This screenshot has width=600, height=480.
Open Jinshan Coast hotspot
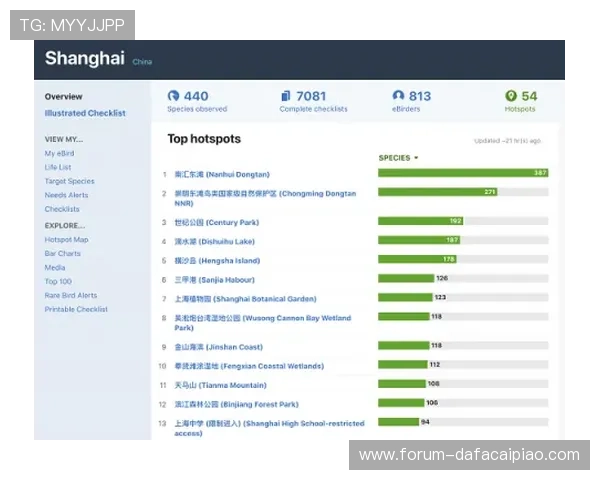218,347
